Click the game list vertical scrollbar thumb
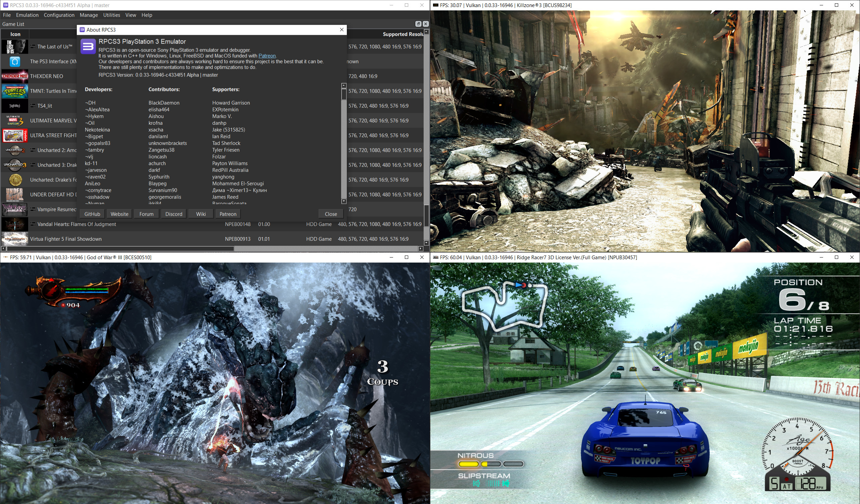 [x=426, y=215]
